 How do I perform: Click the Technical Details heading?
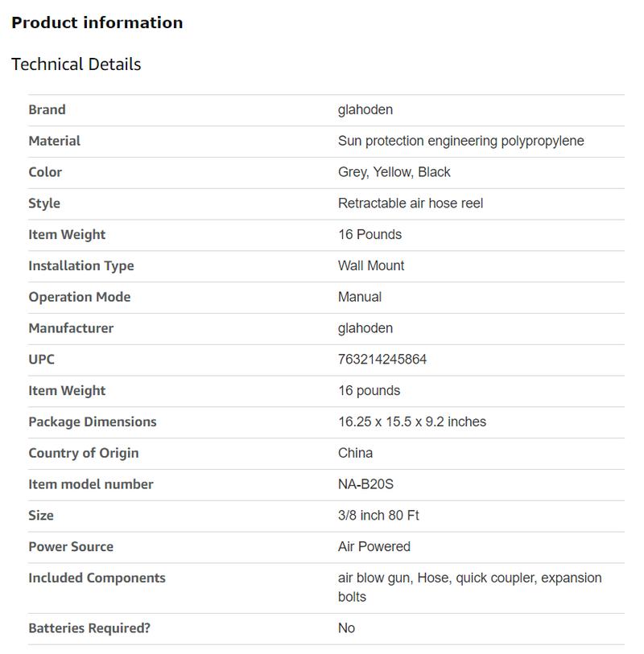coord(76,64)
